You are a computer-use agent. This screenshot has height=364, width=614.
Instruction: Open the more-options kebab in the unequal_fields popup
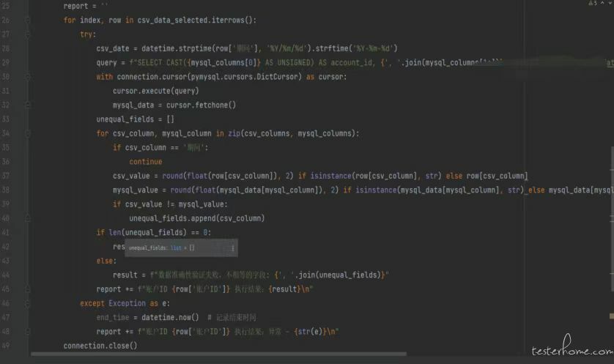[x=232, y=248]
